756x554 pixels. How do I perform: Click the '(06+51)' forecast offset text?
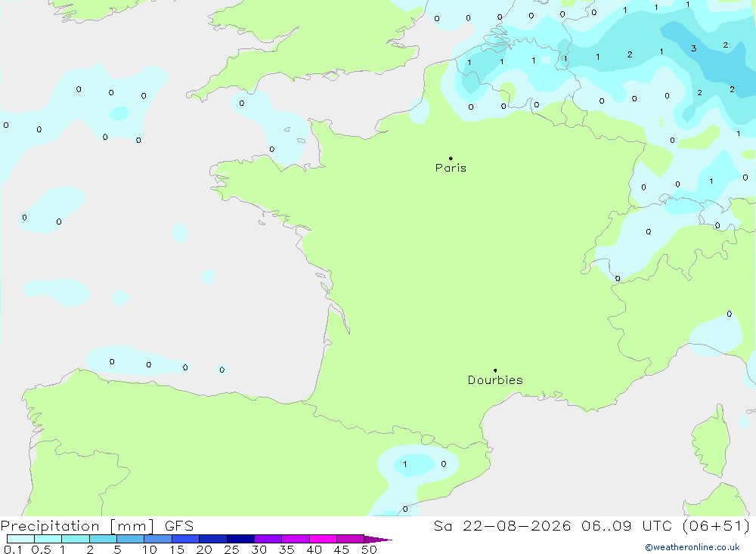point(717,526)
